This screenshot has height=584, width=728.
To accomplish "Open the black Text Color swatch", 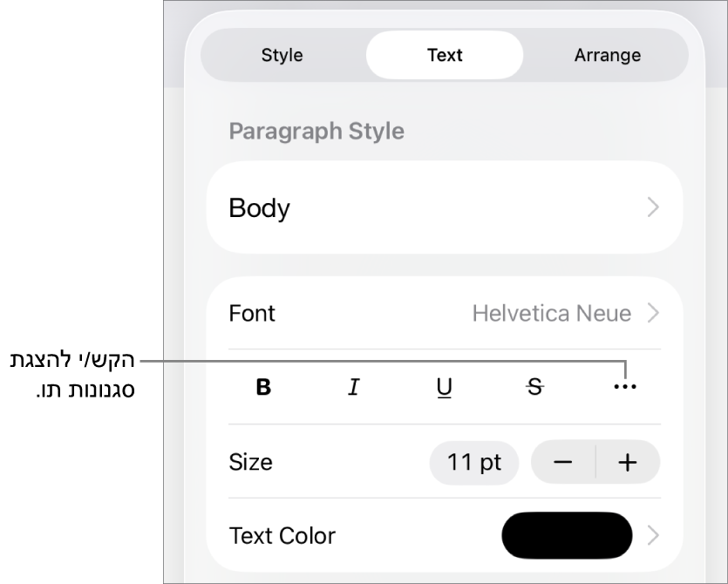I will pyautogui.click(x=567, y=535).
